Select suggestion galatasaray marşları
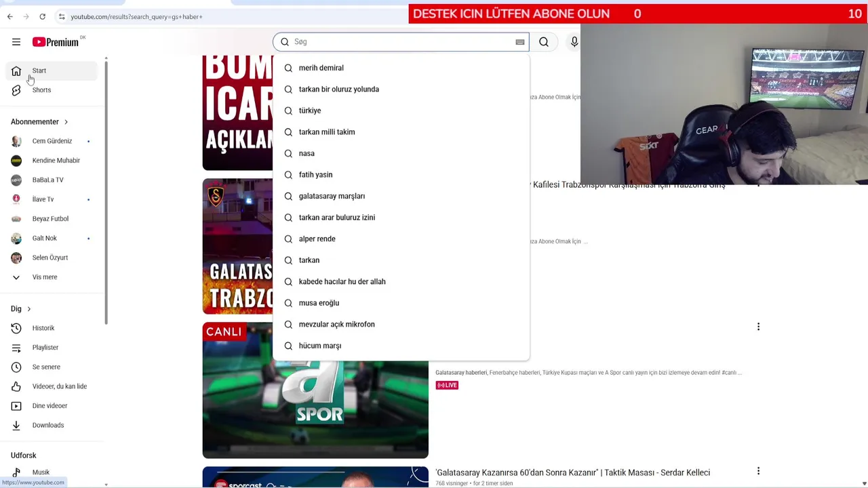Viewport: 868px width, 488px height. (401, 196)
